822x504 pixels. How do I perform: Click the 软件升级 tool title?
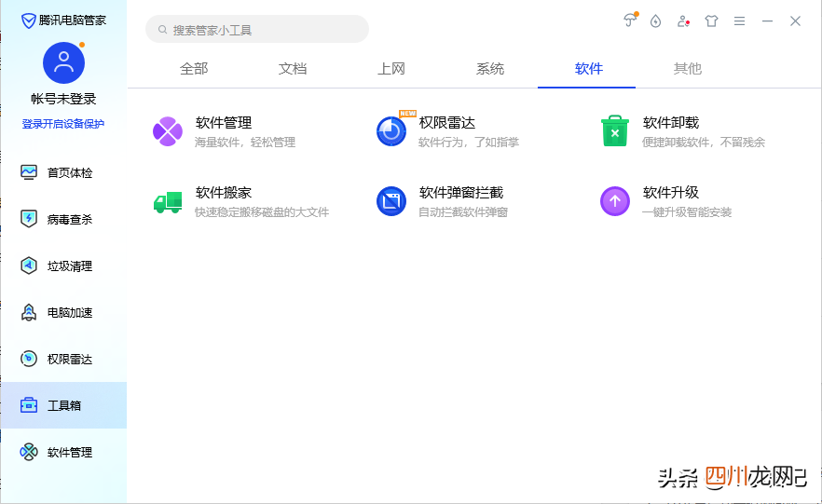click(671, 192)
